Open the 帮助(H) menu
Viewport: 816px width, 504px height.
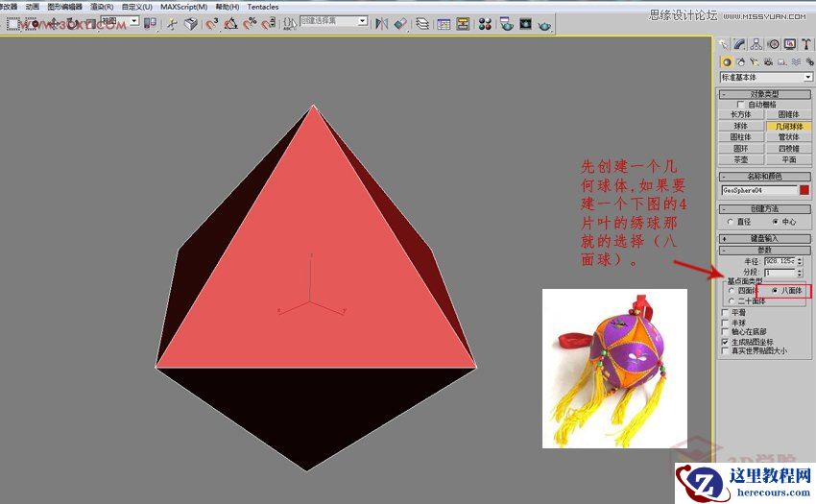[228, 7]
